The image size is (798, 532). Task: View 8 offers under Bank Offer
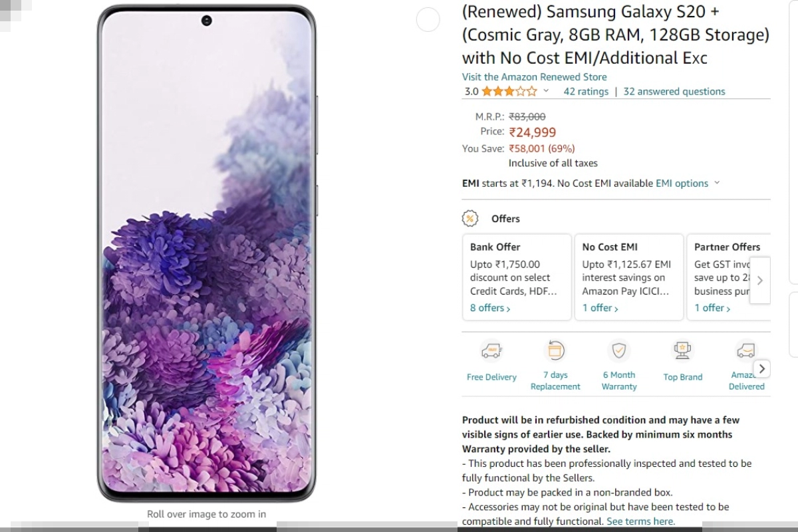click(490, 308)
